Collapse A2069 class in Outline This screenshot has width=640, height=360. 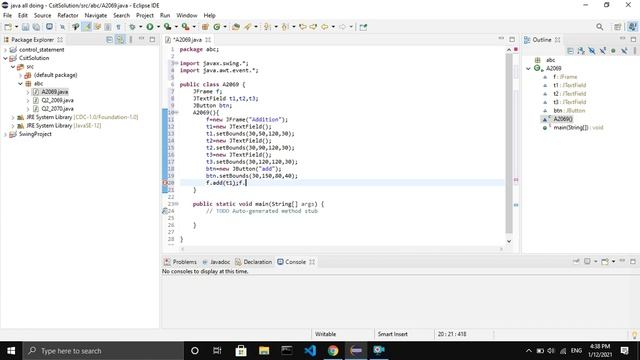pyautogui.click(x=528, y=69)
